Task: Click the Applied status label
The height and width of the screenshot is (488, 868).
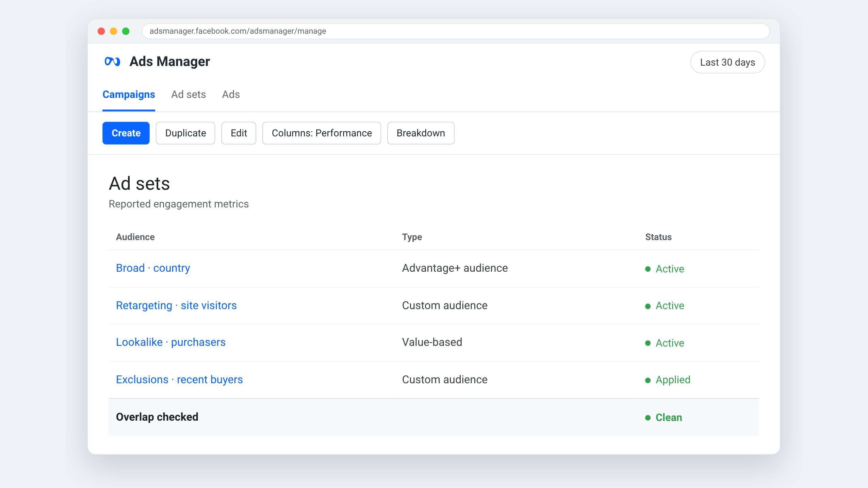Action: click(x=668, y=380)
